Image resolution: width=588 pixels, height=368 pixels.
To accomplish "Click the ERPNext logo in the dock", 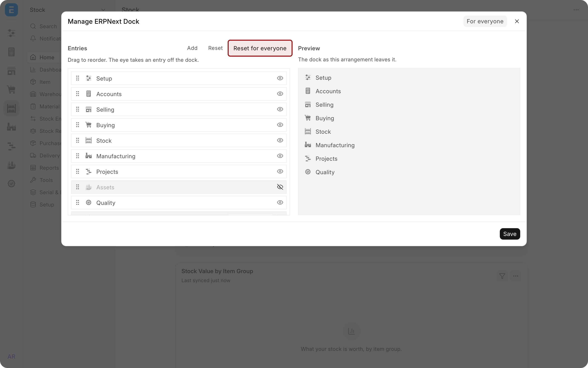I will pyautogui.click(x=11, y=10).
